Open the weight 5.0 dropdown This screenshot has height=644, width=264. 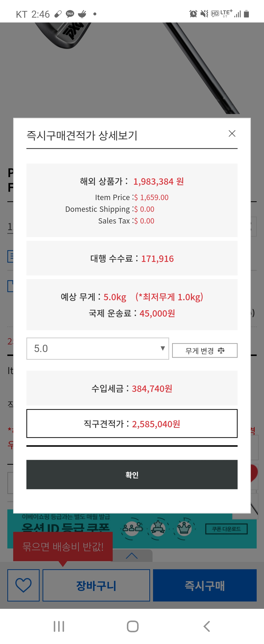point(98,348)
